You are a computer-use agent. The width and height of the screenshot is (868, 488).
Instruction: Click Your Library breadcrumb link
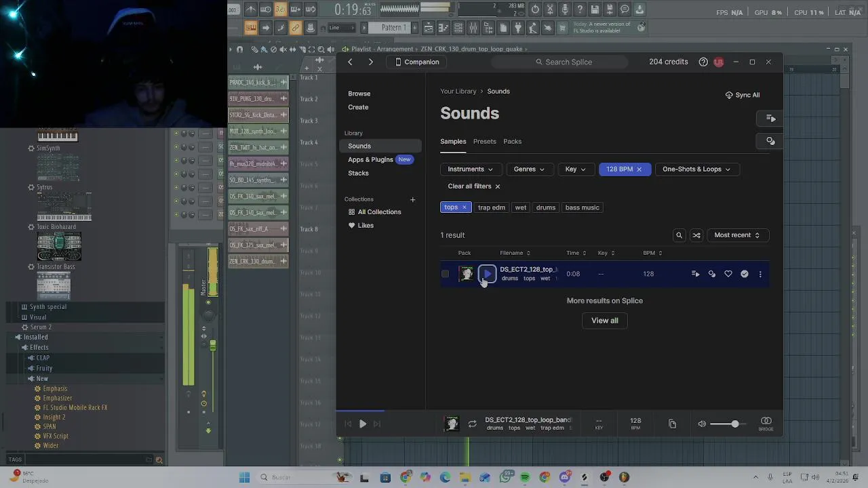458,91
